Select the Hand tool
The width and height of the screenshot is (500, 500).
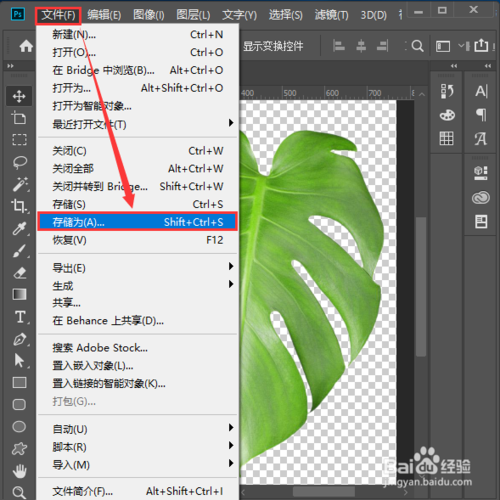(20, 471)
